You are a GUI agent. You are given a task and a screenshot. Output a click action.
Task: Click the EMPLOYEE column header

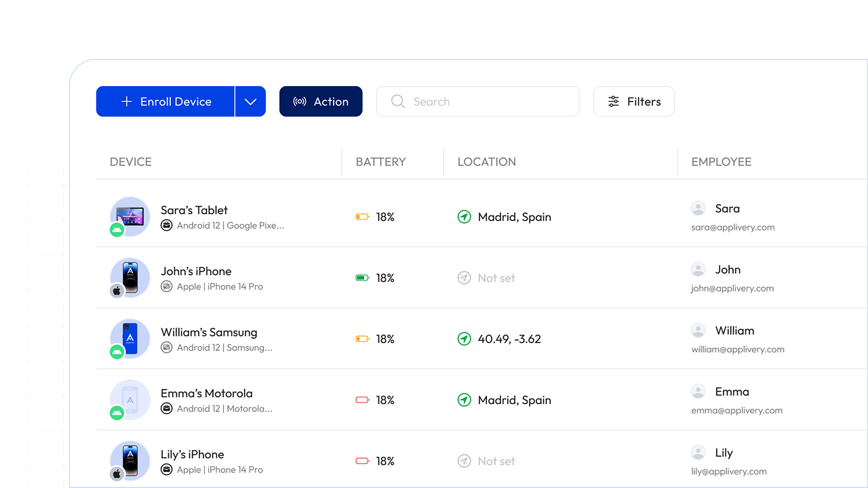tap(721, 162)
